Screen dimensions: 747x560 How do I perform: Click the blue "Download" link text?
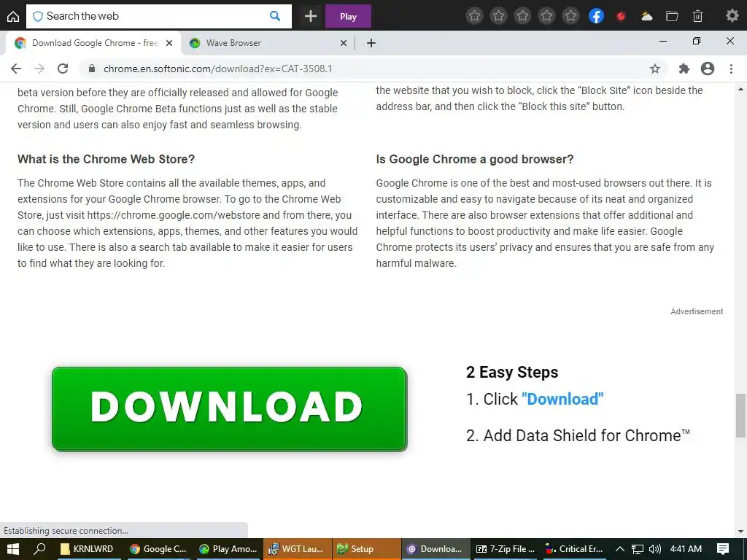click(x=562, y=399)
